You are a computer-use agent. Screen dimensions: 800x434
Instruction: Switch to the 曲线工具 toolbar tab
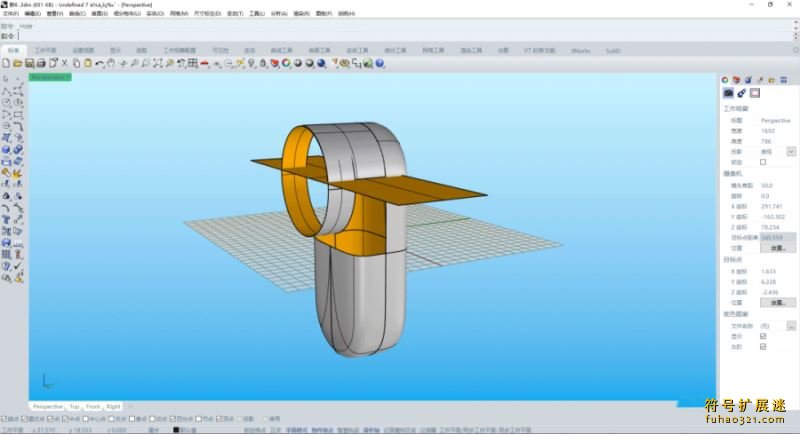[x=282, y=50]
